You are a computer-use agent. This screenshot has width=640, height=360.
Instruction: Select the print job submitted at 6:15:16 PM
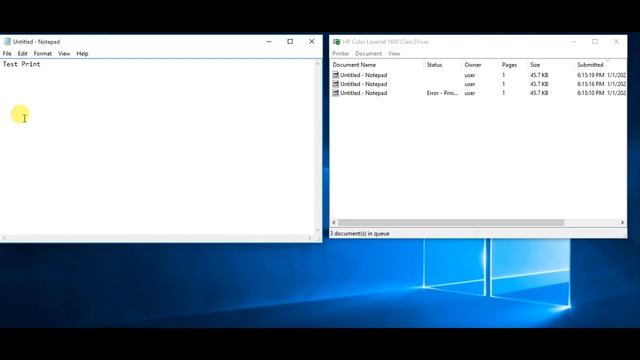(479, 84)
